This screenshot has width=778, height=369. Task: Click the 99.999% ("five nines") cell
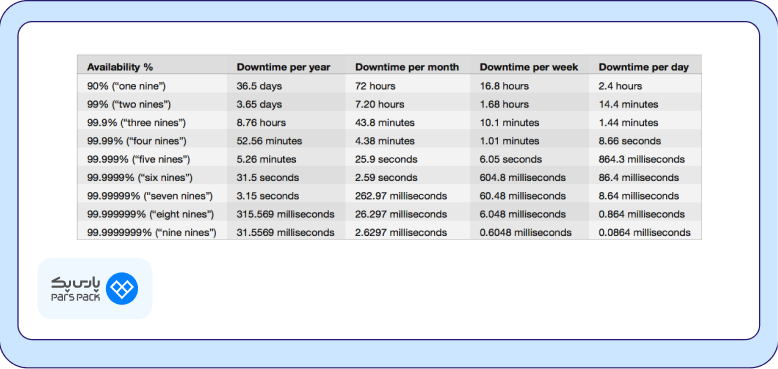coord(138,159)
